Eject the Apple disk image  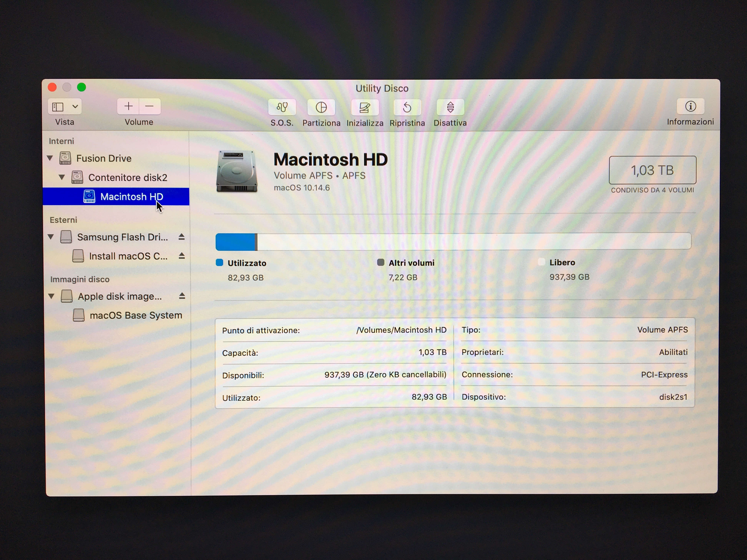pyautogui.click(x=182, y=296)
